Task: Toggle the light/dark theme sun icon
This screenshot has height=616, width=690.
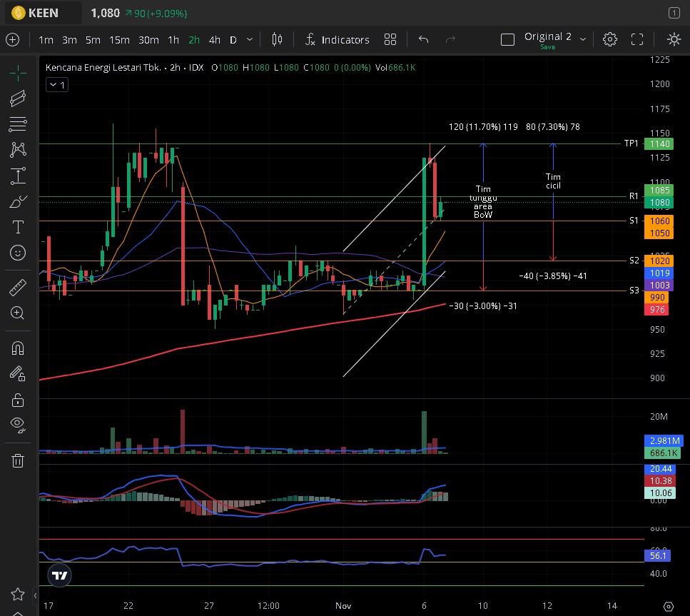Action: tap(674, 40)
